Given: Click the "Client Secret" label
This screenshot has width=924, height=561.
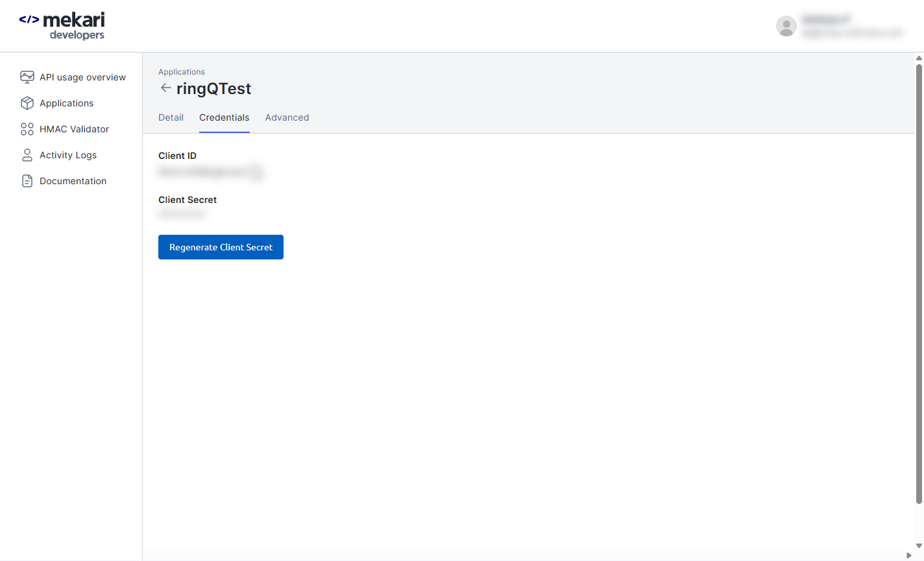Looking at the screenshot, I should 188,200.
